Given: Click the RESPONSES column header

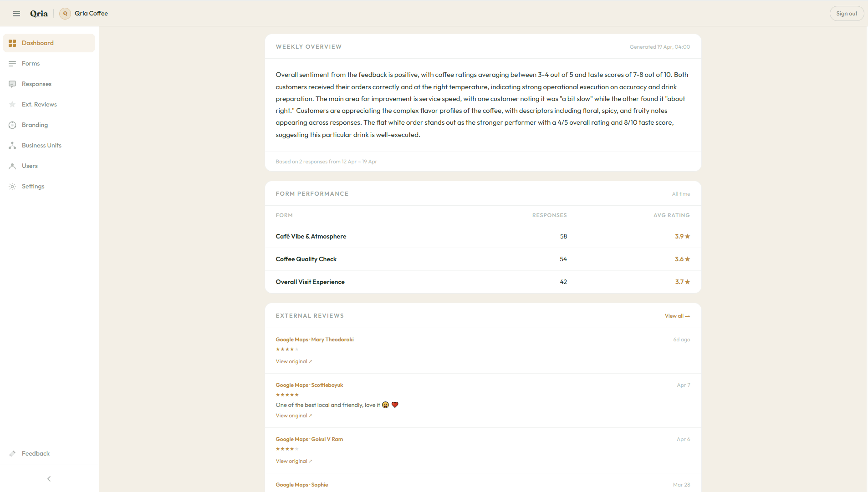Looking at the screenshot, I should tap(550, 216).
